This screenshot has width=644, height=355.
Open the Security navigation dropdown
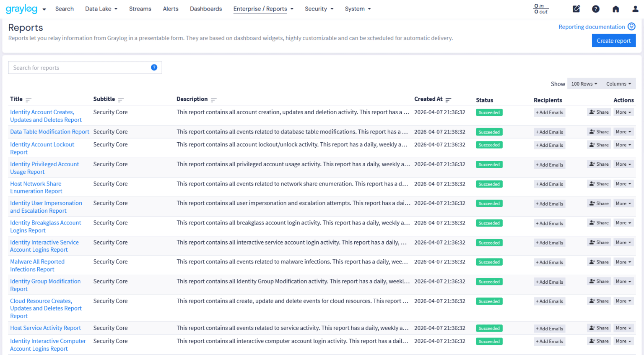pos(319,9)
